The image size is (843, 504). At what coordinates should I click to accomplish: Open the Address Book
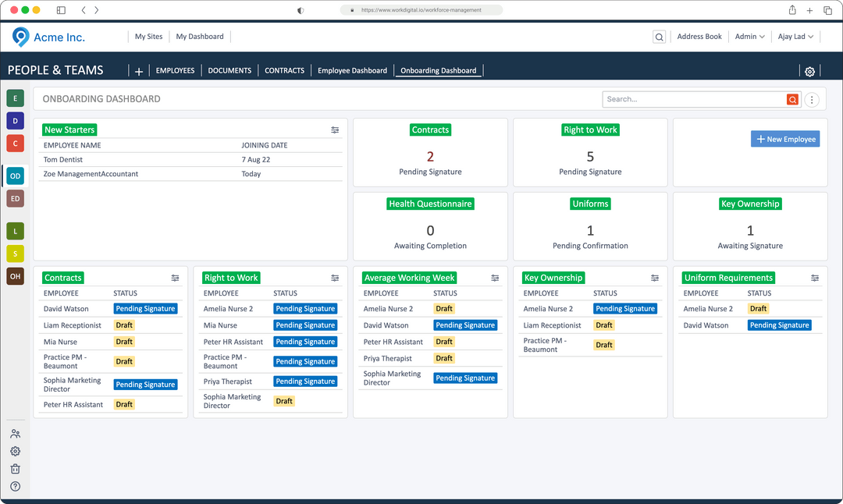[699, 36]
